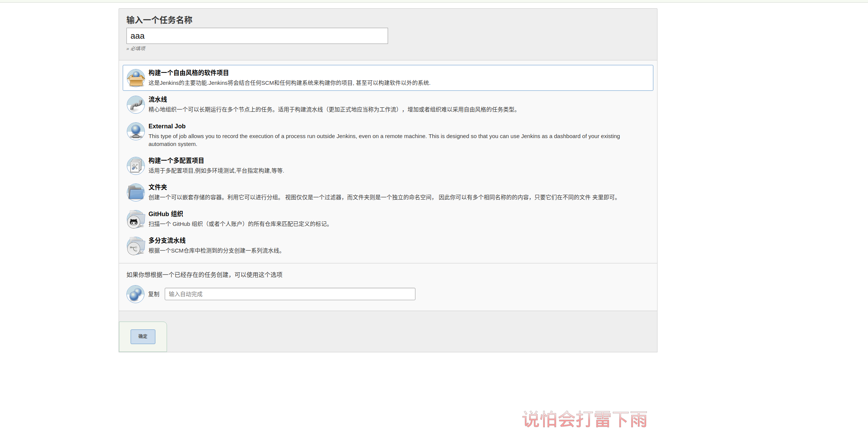Image resolution: width=868 pixels, height=433 pixels.
Task: Pick the GitHub 组织 title
Action: (165, 214)
